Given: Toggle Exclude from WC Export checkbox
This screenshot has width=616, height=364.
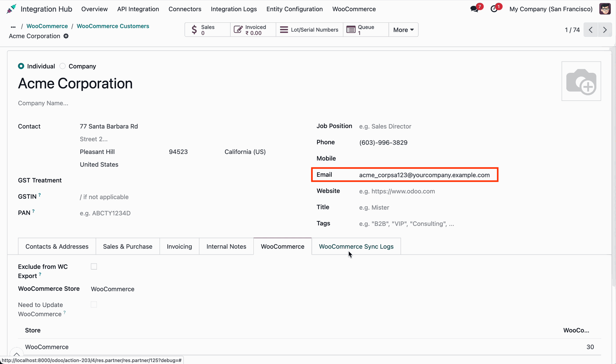Looking at the screenshot, I should [94, 267].
